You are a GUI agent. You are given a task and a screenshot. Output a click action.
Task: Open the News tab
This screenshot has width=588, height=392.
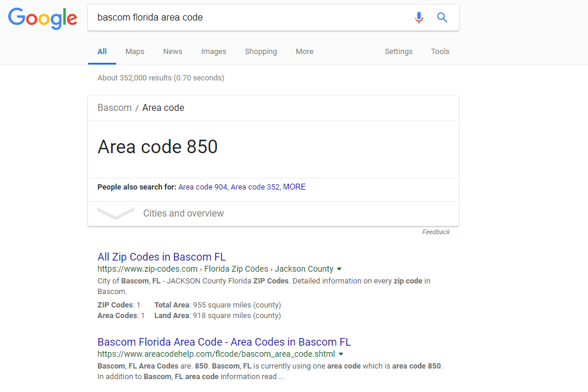point(173,52)
